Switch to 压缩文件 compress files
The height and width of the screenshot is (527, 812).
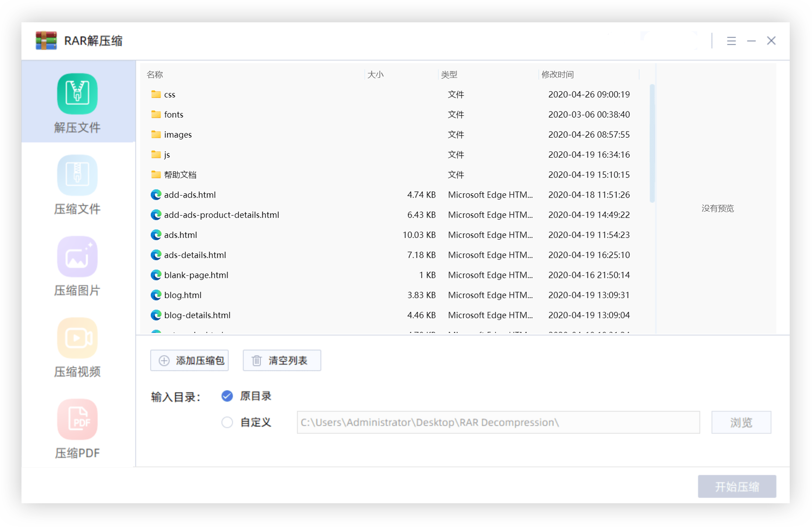[77, 184]
